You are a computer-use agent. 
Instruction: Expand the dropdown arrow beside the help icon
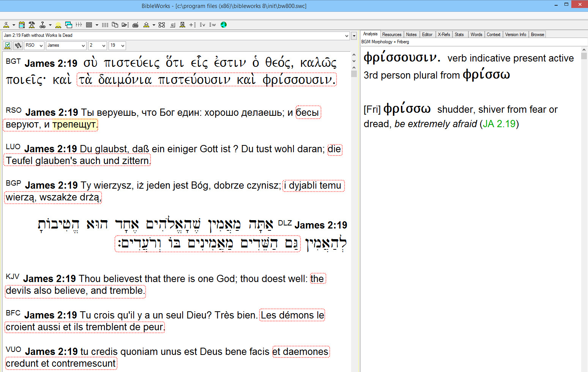(50, 25)
